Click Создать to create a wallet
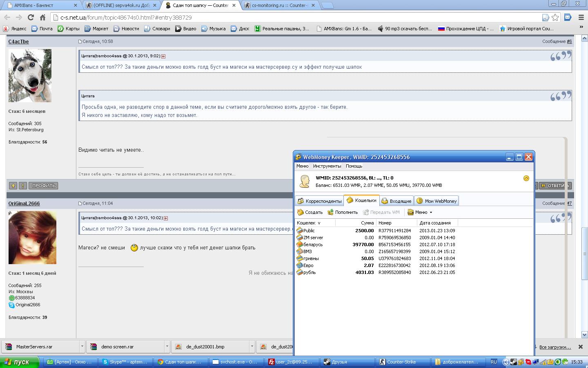The height and width of the screenshot is (368, 588). (x=310, y=212)
